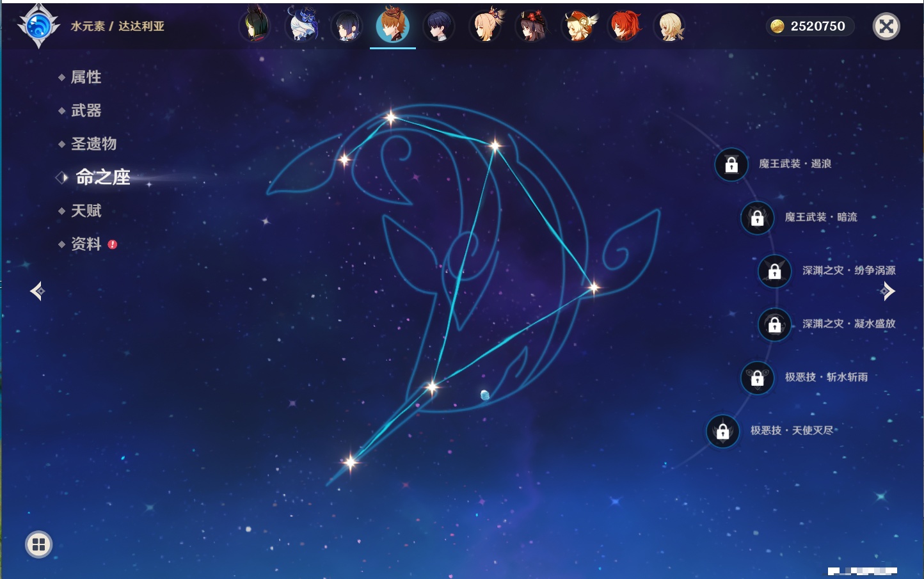This screenshot has width=924, height=579.
Task: Click the topmost star of the whale constellation
Action: coord(390,117)
